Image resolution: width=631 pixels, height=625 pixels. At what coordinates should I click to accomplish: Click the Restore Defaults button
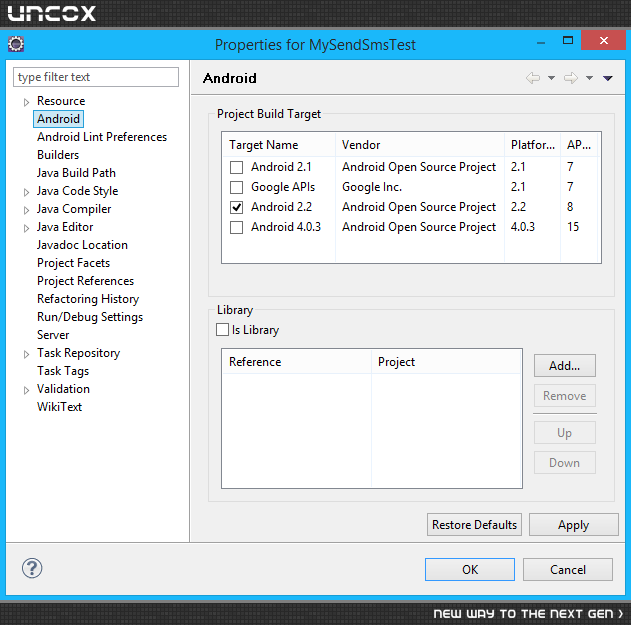[x=474, y=524]
